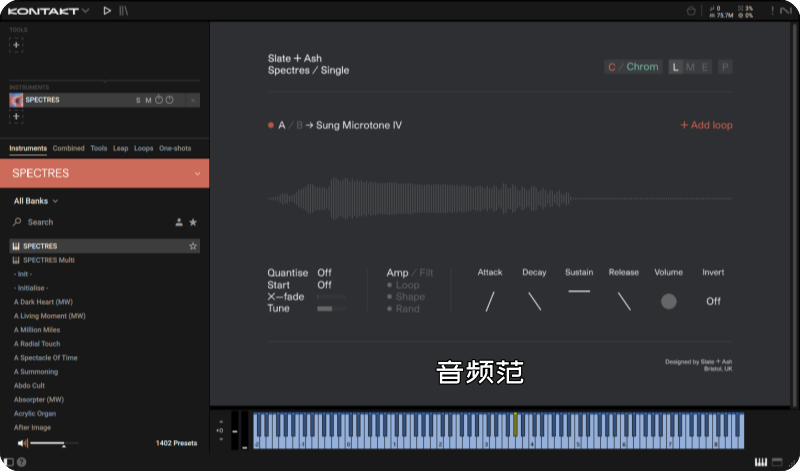800x471 pixels.
Task: Remove SPECTRES instrument with the X icon
Action: tap(193, 100)
